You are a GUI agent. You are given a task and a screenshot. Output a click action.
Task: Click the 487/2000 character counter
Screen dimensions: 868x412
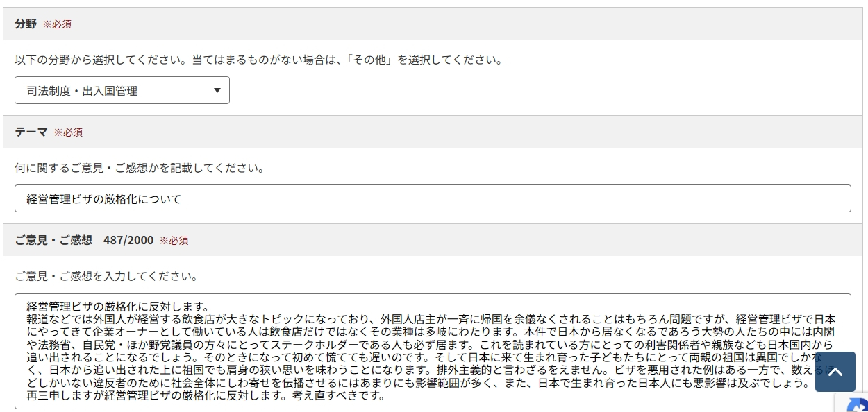tap(128, 240)
